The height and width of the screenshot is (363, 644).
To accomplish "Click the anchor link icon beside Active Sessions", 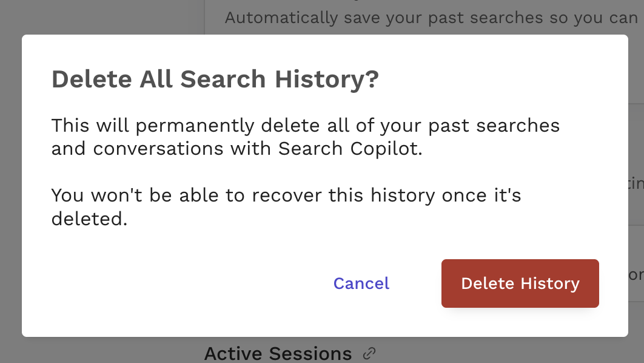I will tap(369, 353).
